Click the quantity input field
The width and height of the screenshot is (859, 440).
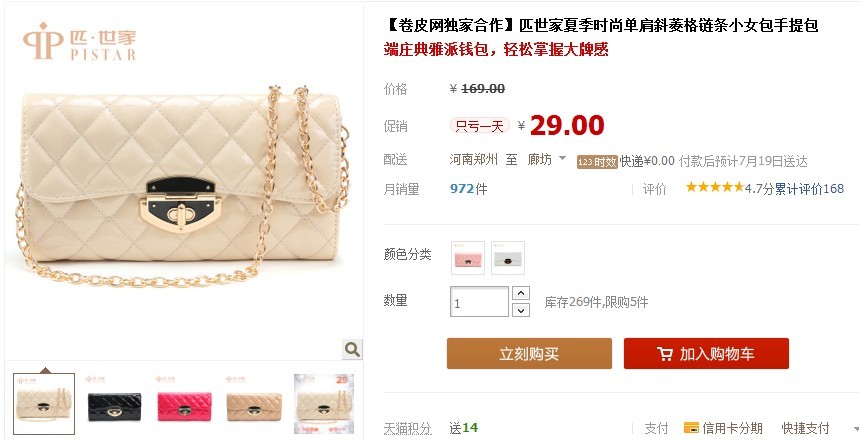[x=479, y=302]
